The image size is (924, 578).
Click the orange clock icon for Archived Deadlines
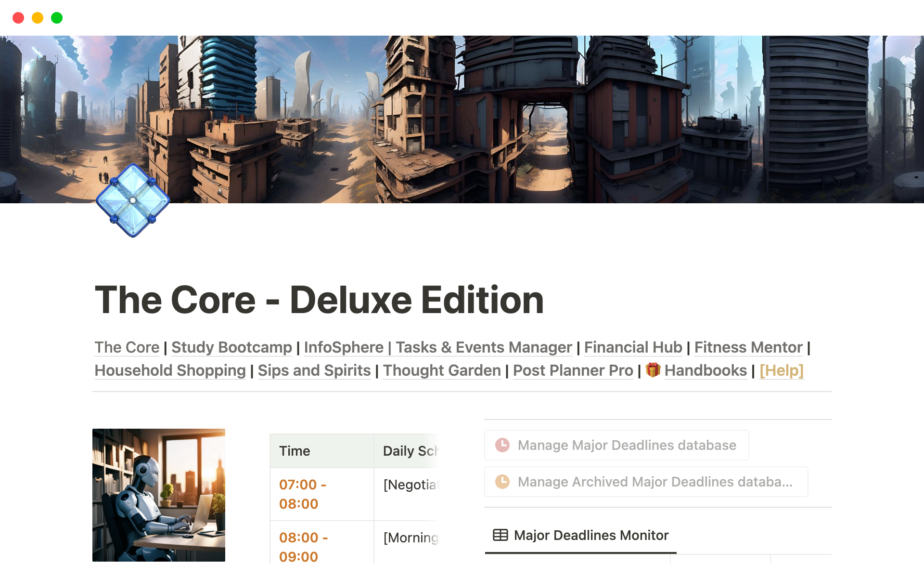pos(502,482)
